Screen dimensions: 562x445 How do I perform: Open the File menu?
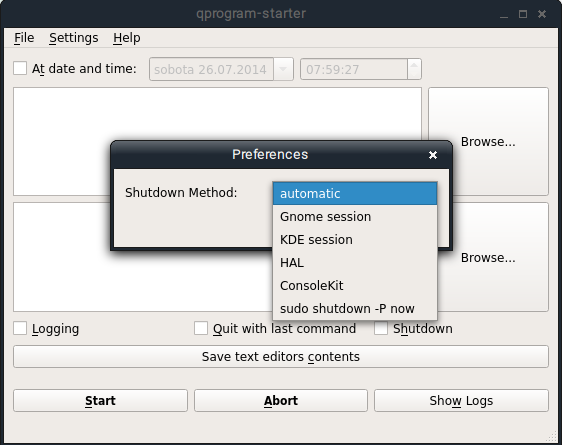click(24, 38)
